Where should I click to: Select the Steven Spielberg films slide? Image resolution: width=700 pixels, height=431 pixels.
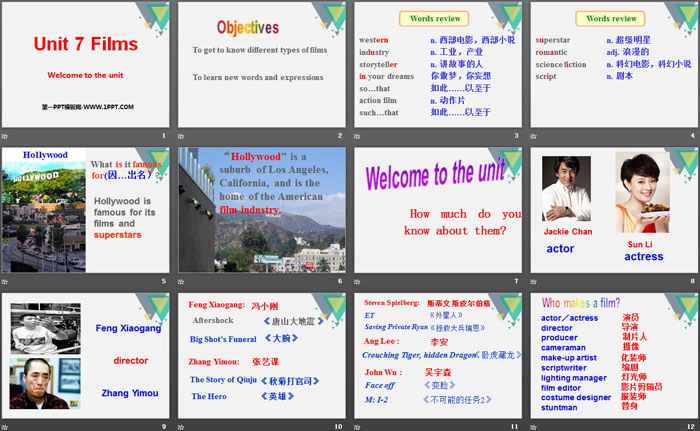pos(438,356)
